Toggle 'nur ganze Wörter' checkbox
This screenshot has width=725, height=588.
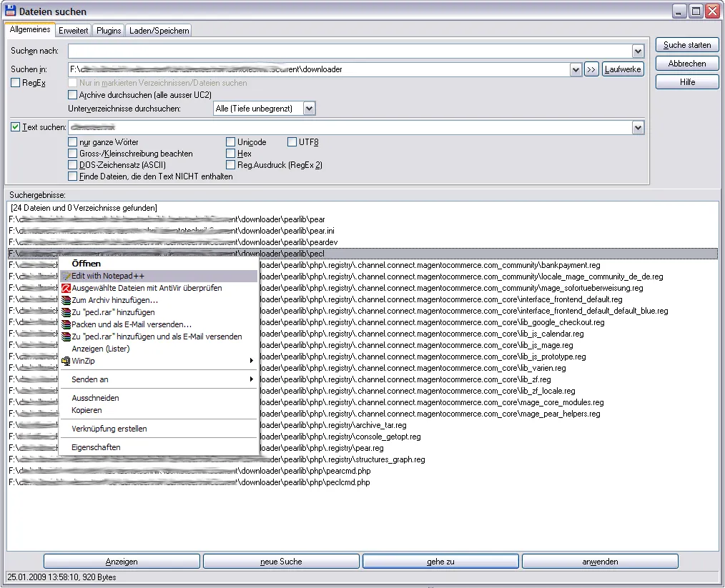tap(73, 142)
